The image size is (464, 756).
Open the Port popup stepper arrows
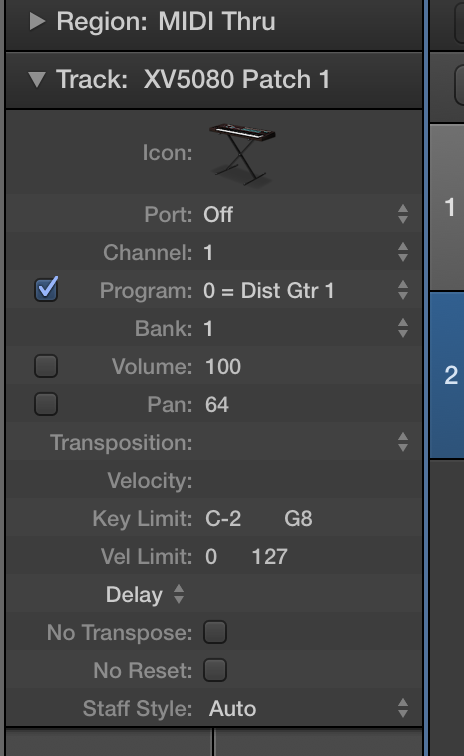[x=403, y=214]
